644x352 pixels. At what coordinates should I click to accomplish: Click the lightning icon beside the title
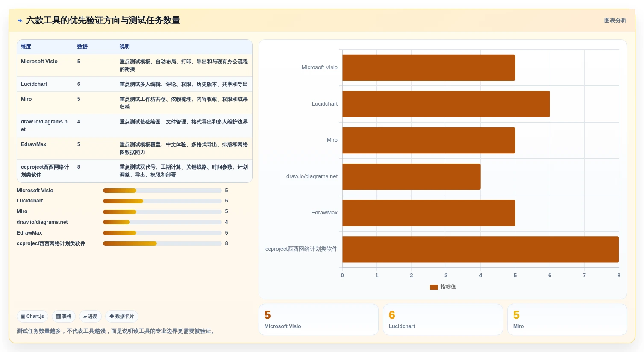coord(20,21)
